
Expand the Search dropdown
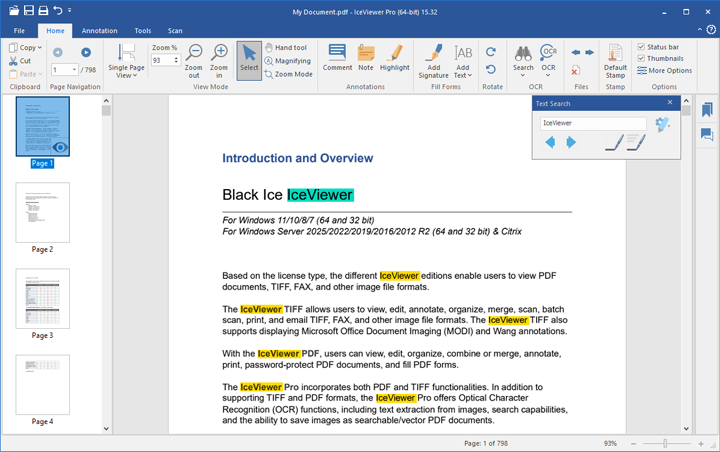pos(523,75)
